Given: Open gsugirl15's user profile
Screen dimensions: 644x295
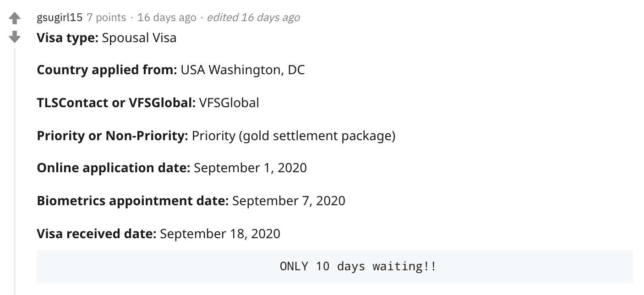Looking at the screenshot, I should 60,17.
